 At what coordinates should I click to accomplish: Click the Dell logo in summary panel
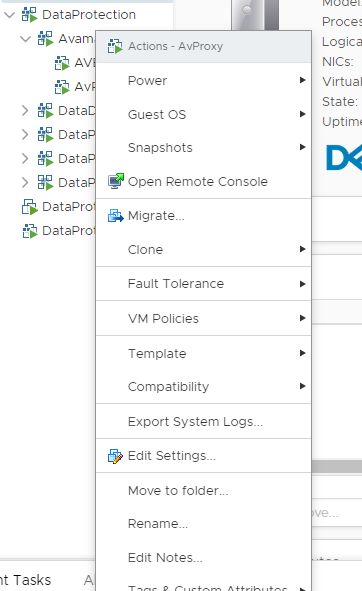[x=344, y=157]
